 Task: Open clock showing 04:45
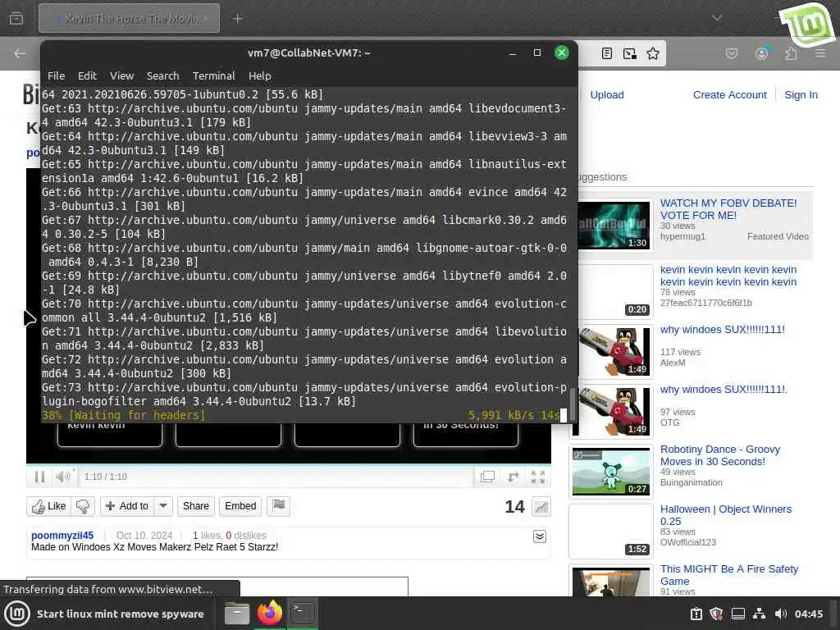[x=809, y=614]
